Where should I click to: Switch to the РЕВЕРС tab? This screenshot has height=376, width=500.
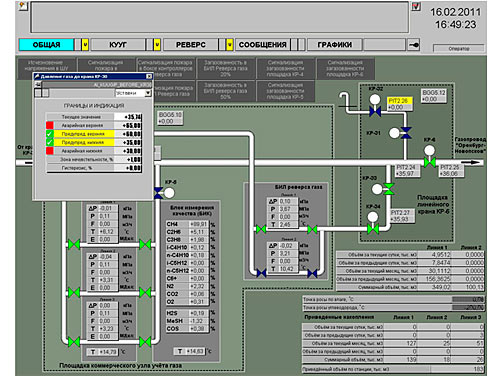tap(191, 45)
